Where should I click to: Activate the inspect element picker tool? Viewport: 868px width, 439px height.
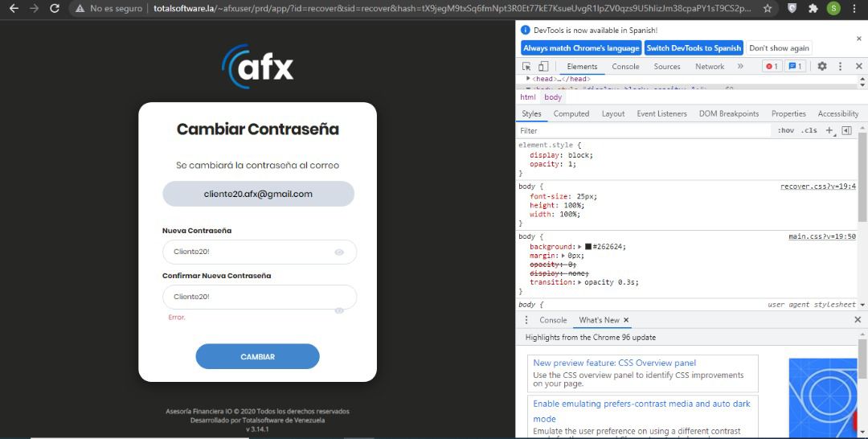pyautogui.click(x=527, y=67)
